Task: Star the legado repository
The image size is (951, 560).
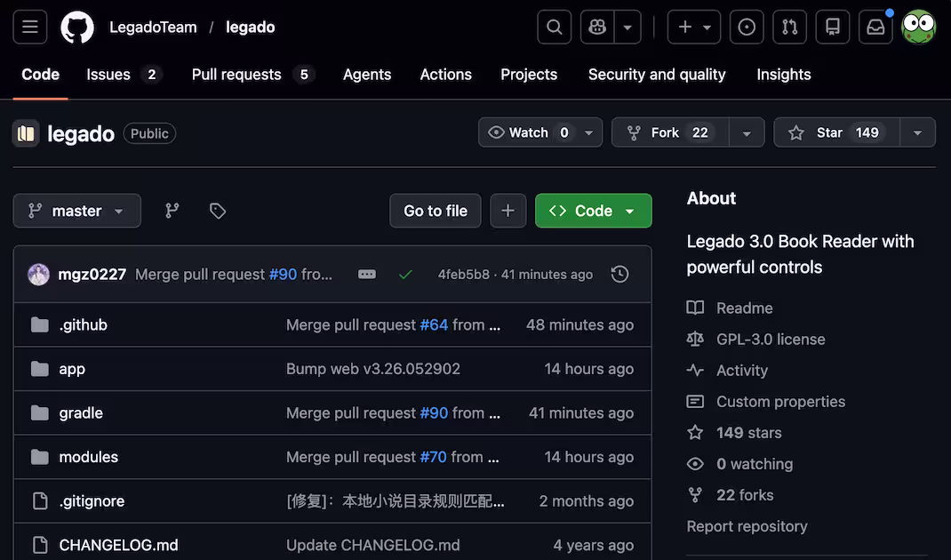Action: click(837, 132)
